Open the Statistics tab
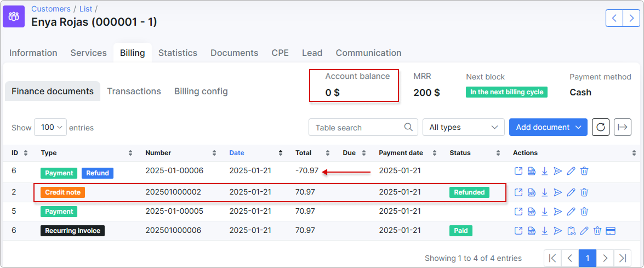 pyautogui.click(x=178, y=53)
